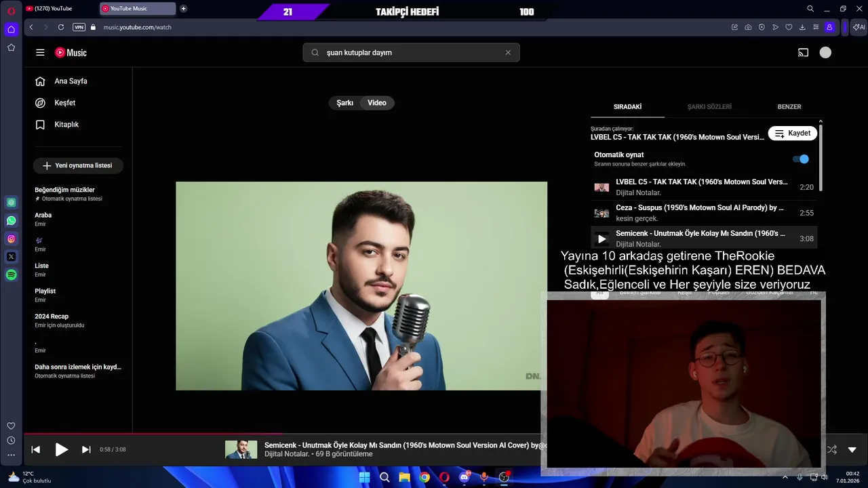Image resolution: width=868 pixels, height=488 pixels.
Task: Click the heart bookmark icon in address bar
Action: [789, 27]
